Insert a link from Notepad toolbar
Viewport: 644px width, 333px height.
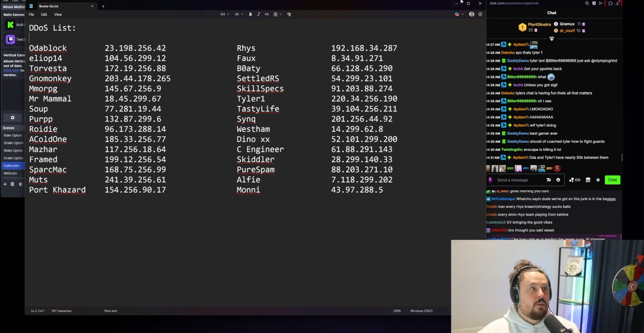coord(267,15)
